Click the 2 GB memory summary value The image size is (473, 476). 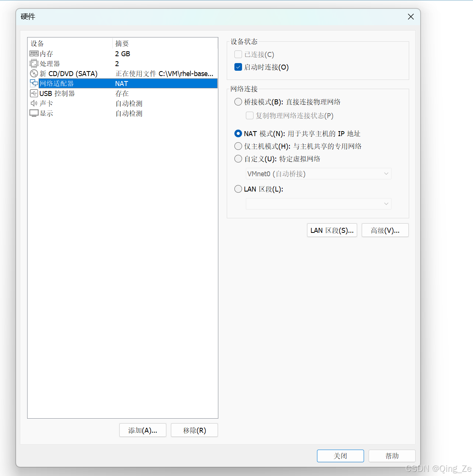tap(123, 54)
